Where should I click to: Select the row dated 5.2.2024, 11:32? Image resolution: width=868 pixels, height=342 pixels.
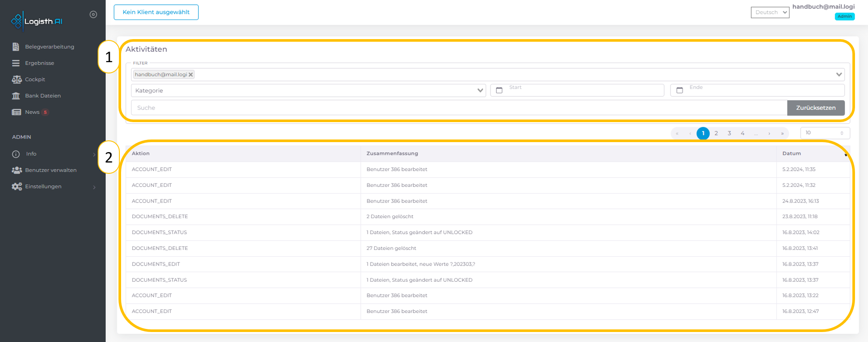[x=488, y=185]
